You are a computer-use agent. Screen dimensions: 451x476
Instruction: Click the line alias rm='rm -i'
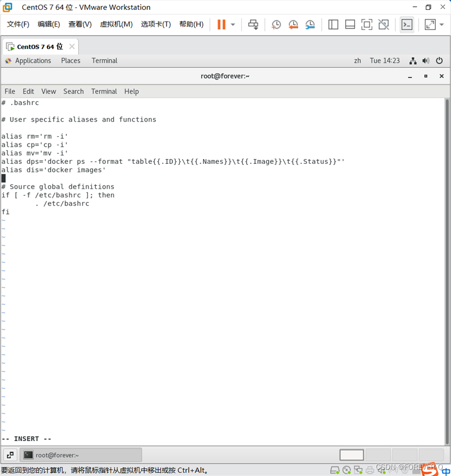click(34, 136)
